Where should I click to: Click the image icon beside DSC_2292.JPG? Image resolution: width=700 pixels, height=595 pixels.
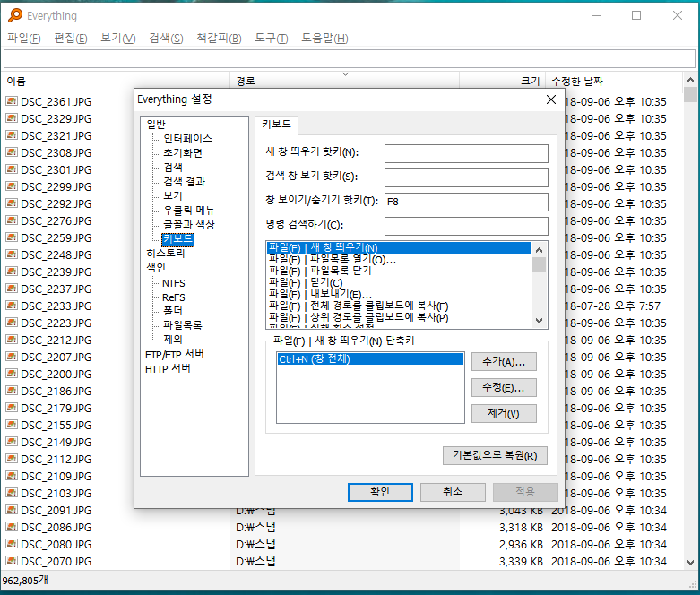coord(12,203)
